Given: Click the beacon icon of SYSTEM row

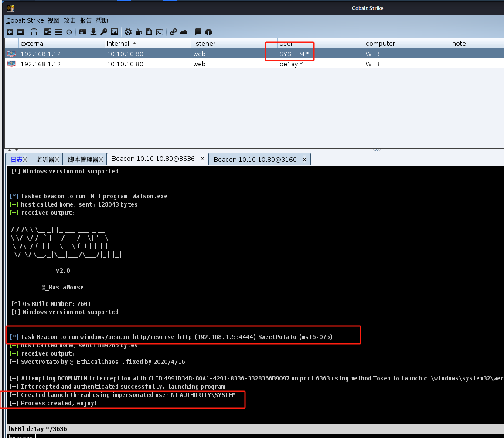Looking at the screenshot, I should (x=11, y=54).
